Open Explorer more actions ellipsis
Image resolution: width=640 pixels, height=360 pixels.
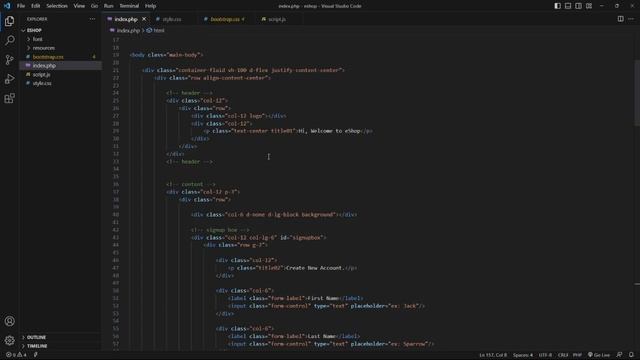click(x=92, y=19)
